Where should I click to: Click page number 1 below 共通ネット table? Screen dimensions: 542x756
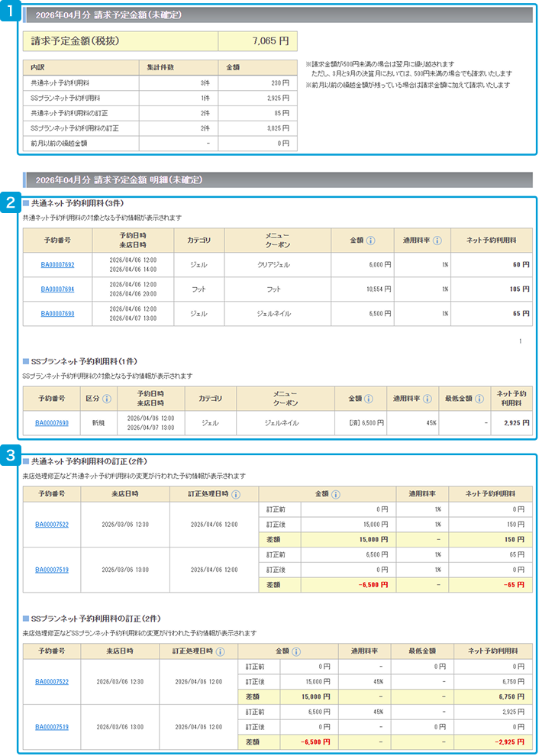pyautogui.click(x=521, y=341)
